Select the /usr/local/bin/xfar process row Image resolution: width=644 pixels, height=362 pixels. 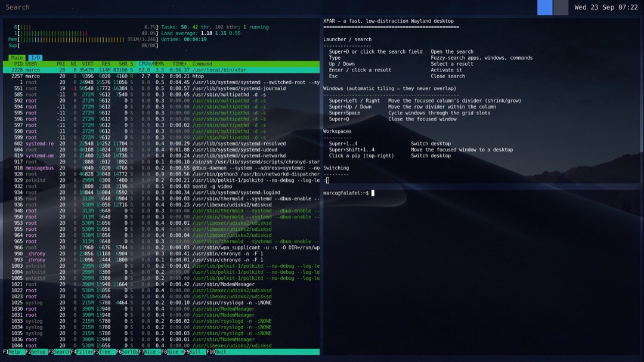pyautogui.click(x=162, y=70)
